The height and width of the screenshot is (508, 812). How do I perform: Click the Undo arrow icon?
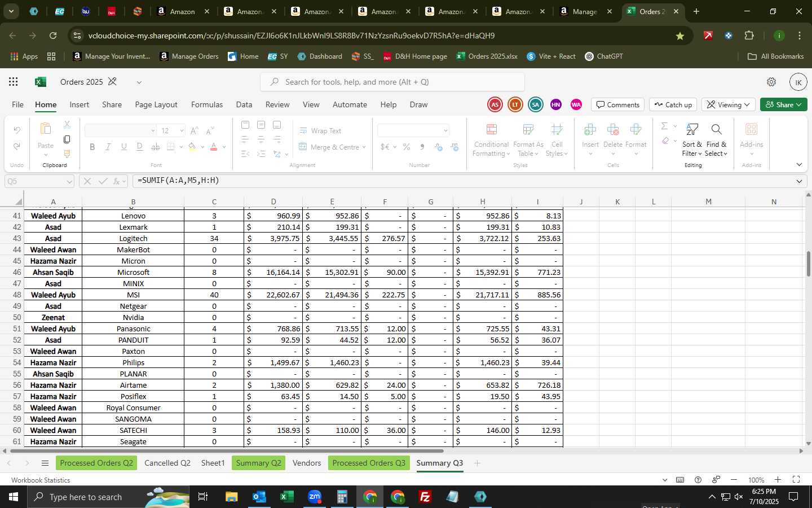pos(17,130)
